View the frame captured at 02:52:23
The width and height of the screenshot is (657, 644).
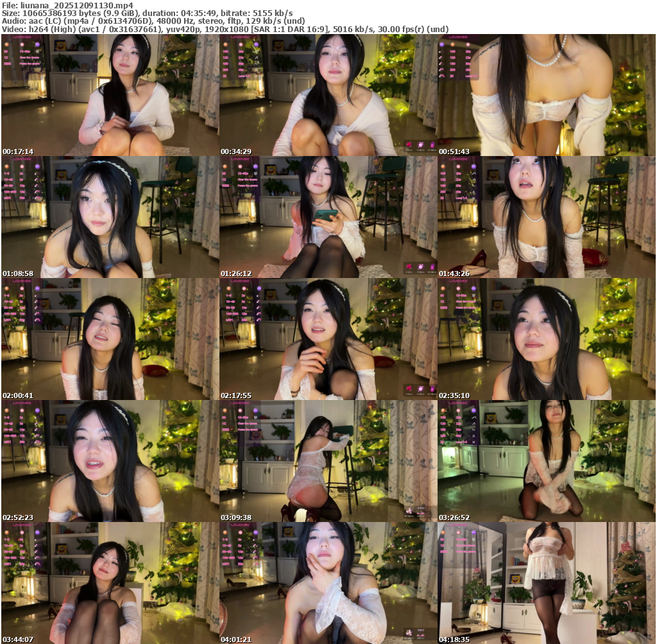(110, 461)
